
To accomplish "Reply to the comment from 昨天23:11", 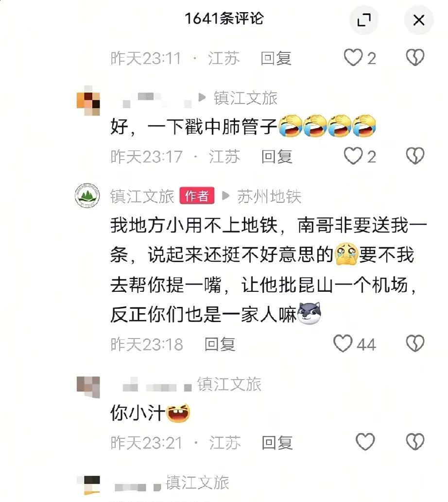I will (276, 58).
